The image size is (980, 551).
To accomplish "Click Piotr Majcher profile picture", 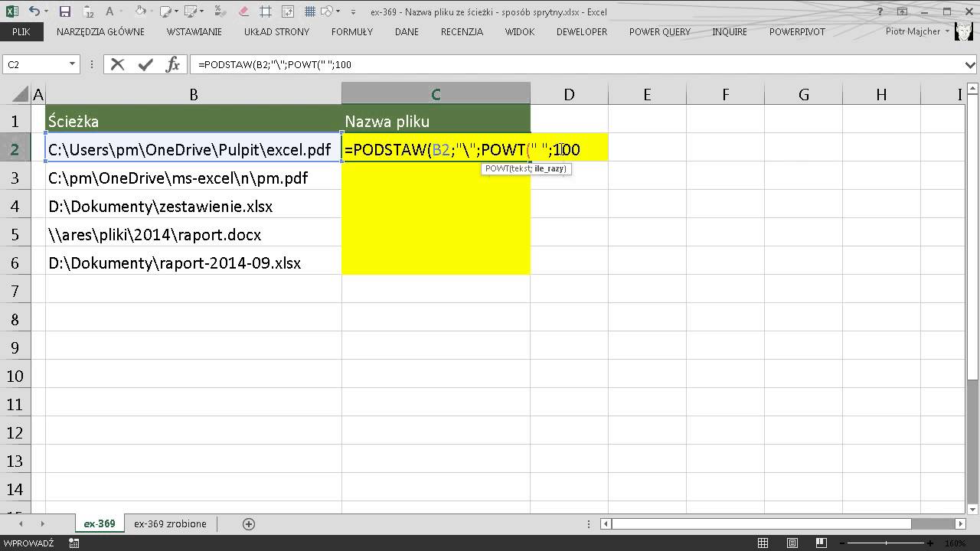I will pos(965,31).
